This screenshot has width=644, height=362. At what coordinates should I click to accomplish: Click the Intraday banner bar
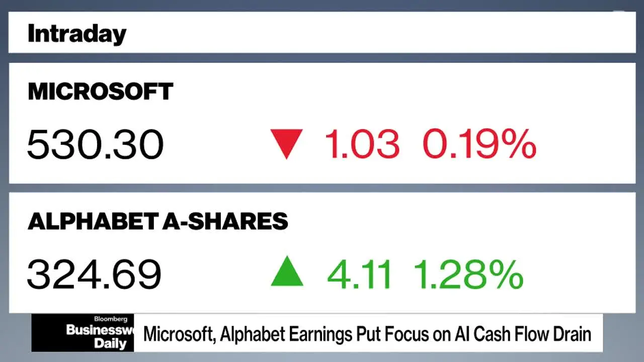point(322,32)
